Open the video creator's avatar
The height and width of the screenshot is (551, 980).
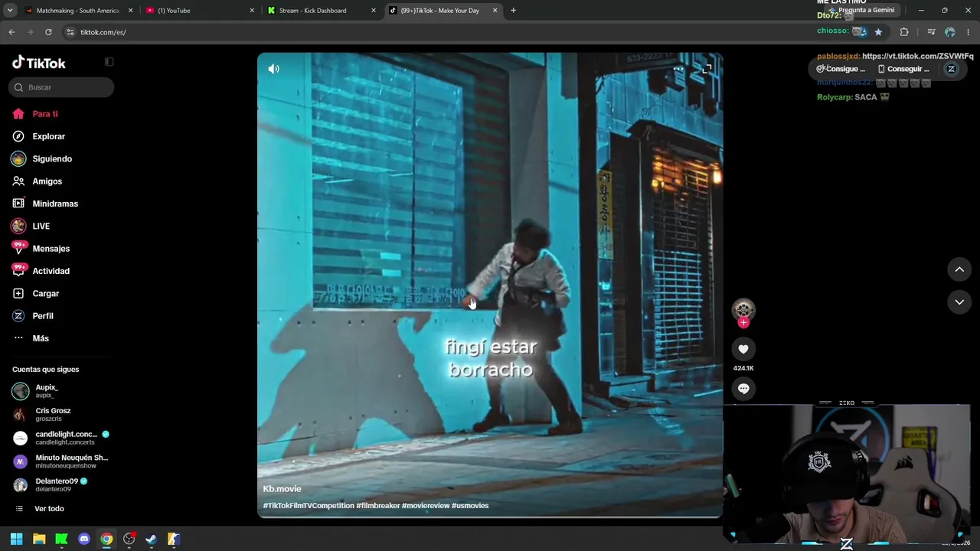pyautogui.click(x=743, y=309)
